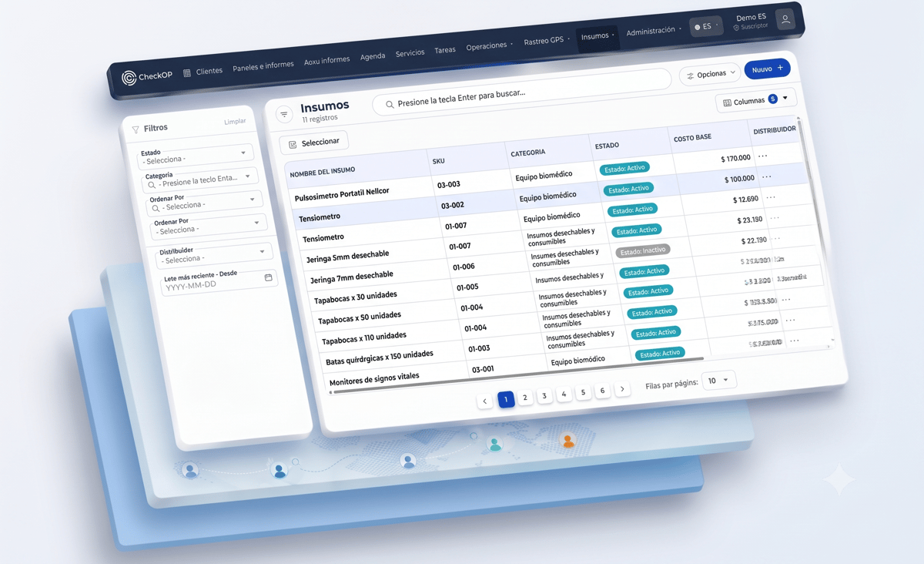The height and width of the screenshot is (564, 924).
Task: Click the Limpiar link in Filtros
Action: point(235,122)
